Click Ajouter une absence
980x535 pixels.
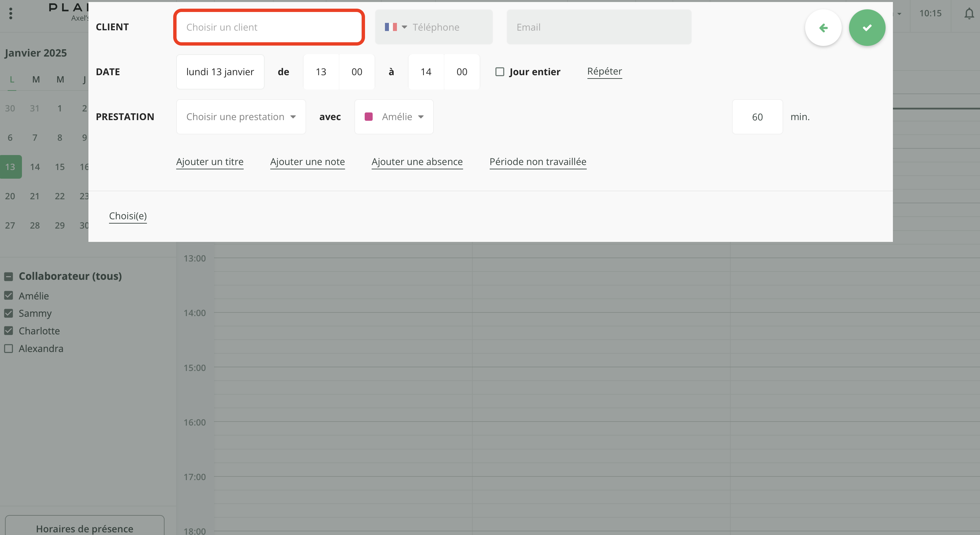pos(417,161)
